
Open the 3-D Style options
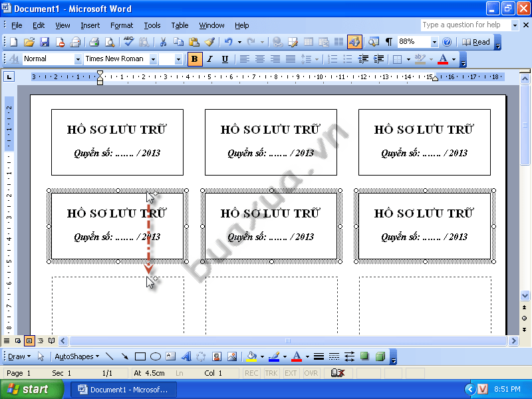[380, 356]
